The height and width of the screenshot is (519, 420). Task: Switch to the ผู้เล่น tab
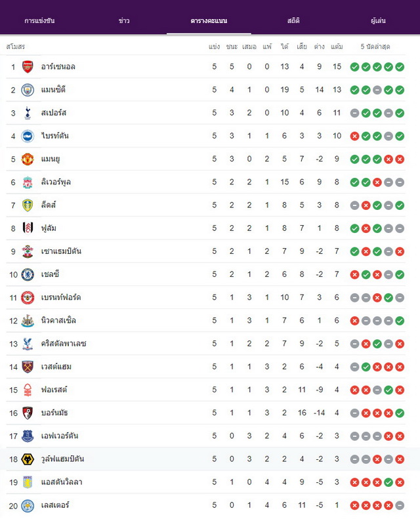pyautogui.click(x=378, y=20)
